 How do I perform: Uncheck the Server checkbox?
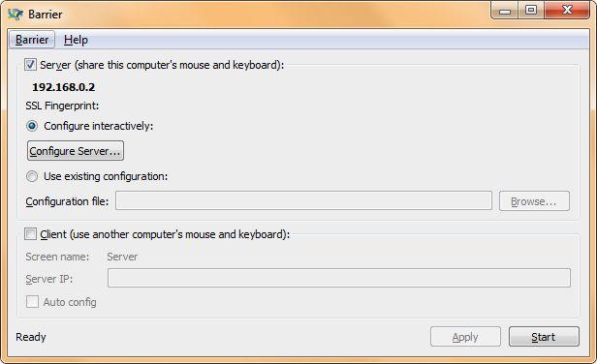(x=30, y=64)
